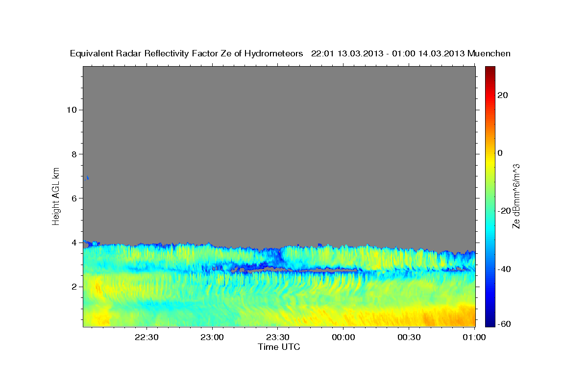Viewport: 588px width, 392px height.
Task: Click the height tick label 6
Action: (x=74, y=198)
